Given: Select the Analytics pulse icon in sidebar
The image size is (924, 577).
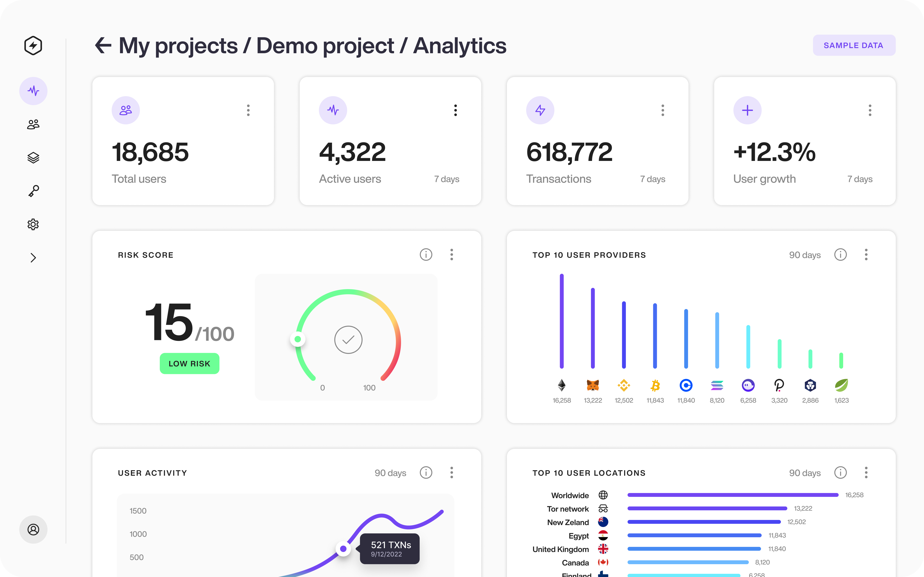Looking at the screenshot, I should point(33,91).
